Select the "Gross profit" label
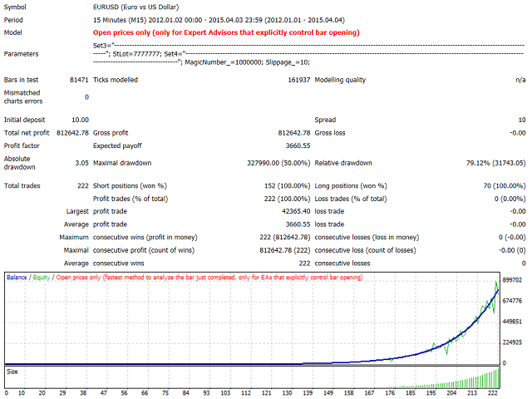532x399 pixels. (x=111, y=133)
